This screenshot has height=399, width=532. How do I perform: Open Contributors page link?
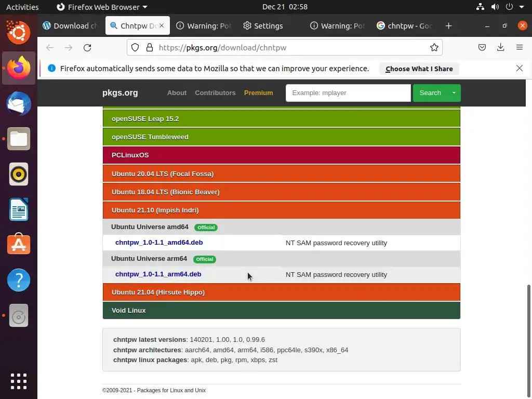(215, 92)
